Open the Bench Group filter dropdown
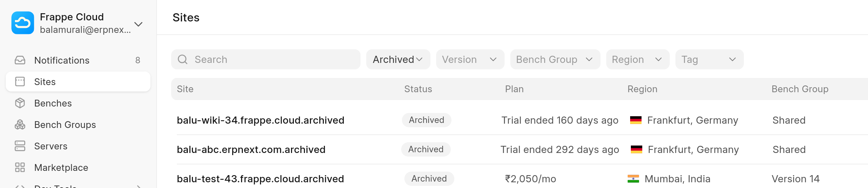 pos(555,59)
